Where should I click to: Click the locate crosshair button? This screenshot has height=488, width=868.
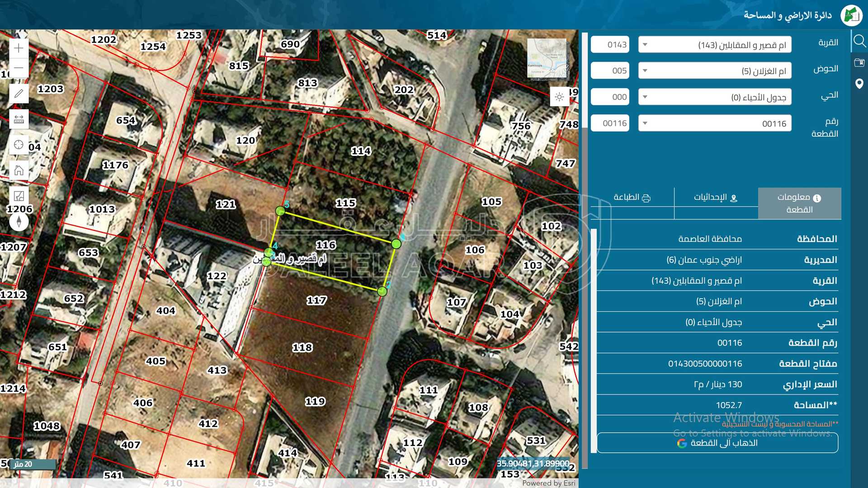point(19,145)
